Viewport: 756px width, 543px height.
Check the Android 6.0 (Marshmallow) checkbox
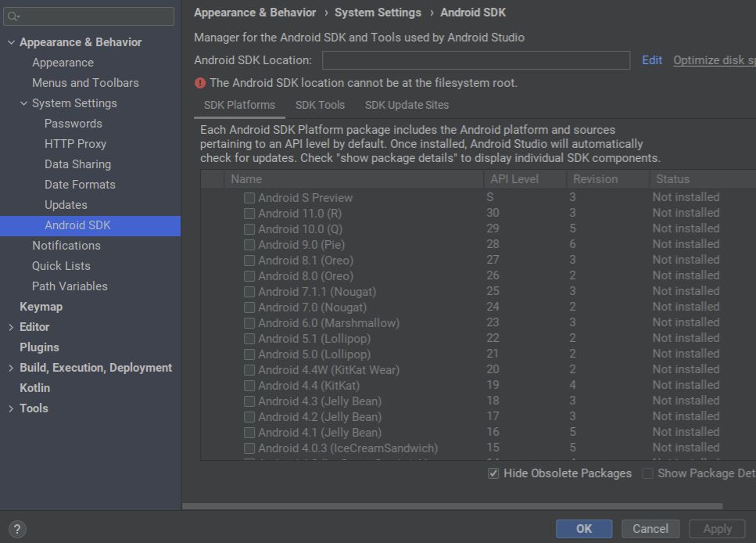(x=249, y=323)
